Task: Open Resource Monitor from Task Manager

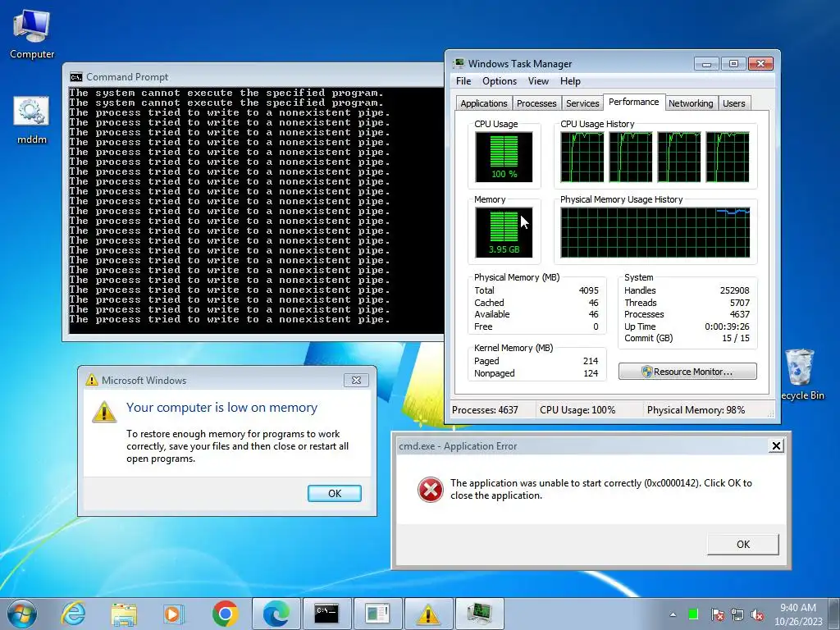Action: coord(687,372)
